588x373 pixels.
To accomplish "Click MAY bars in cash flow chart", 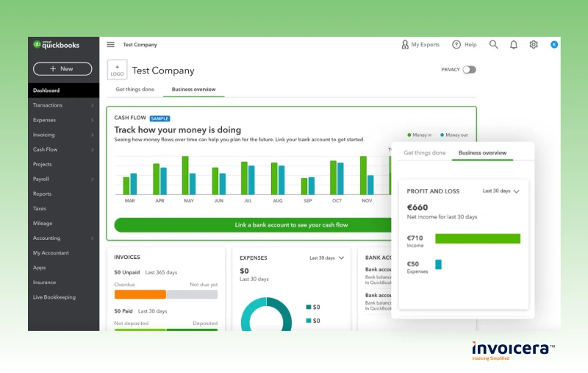I will coord(189,175).
